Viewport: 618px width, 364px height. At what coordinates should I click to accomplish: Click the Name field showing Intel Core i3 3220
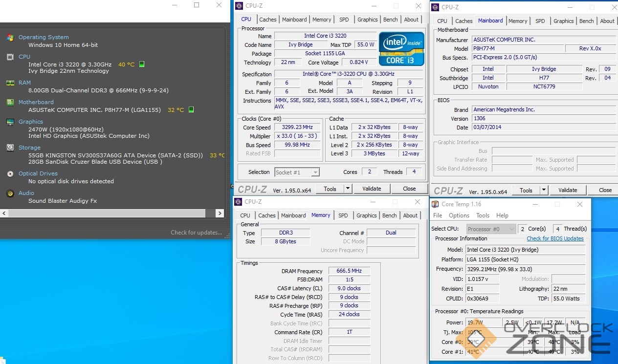325,36
